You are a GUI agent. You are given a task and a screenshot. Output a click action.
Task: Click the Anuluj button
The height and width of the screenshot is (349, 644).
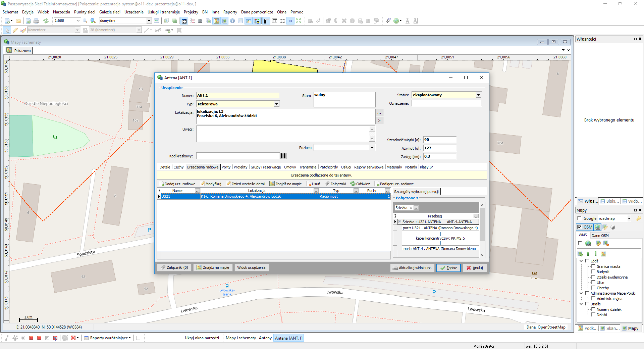[x=475, y=268]
